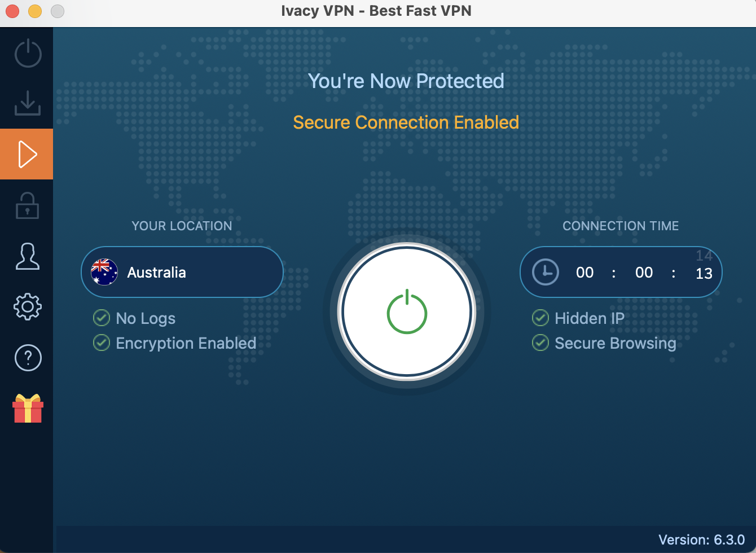Click the 'Secure Browsing' text
This screenshot has width=756, height=553.
(x=616, y=343)
